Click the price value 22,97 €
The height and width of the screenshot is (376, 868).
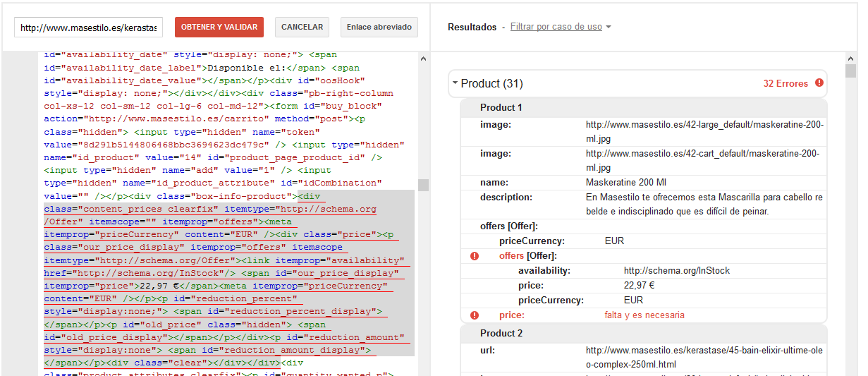coord(639,286)
